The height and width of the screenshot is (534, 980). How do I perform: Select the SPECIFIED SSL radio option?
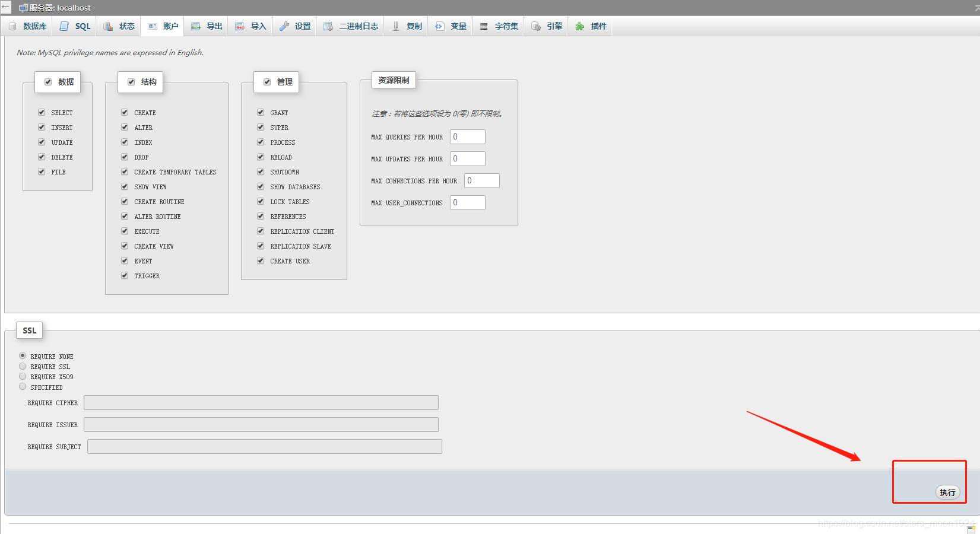(x=23, y=386)
